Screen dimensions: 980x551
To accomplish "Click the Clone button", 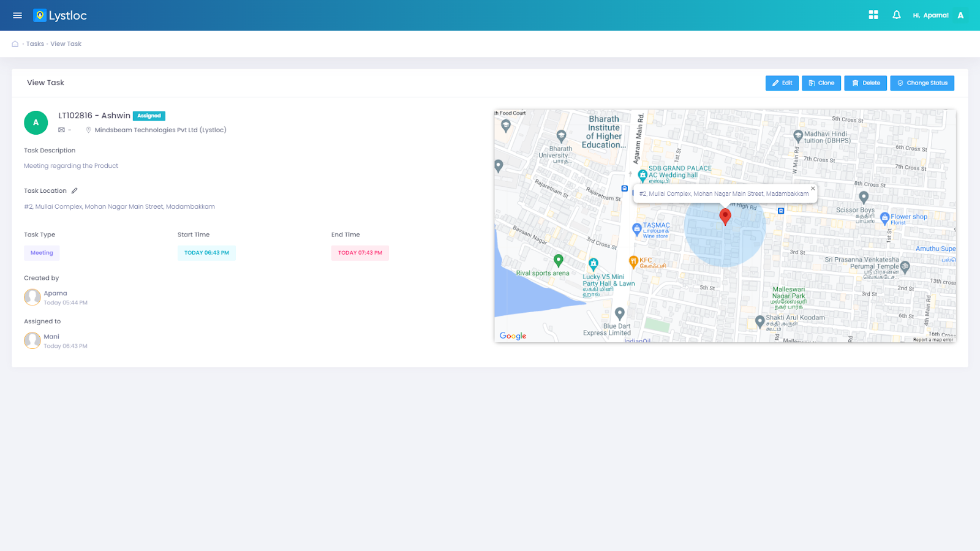I will coord(821,83).
